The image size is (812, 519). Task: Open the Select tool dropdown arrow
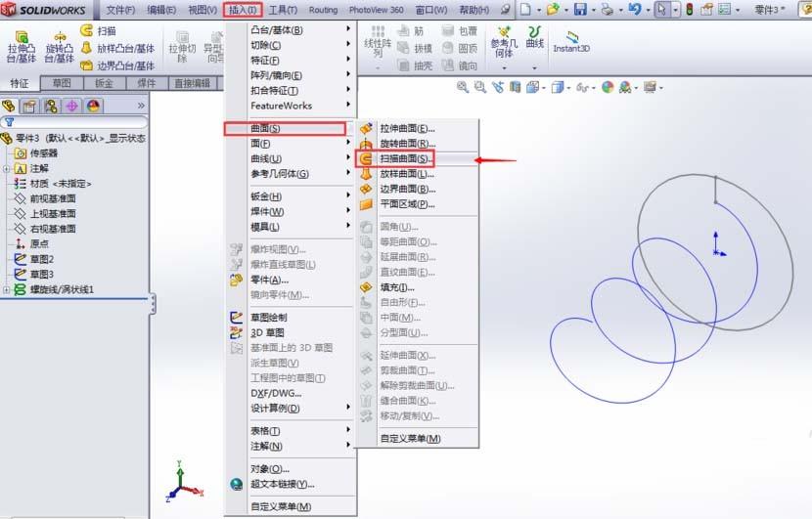[675, 10]
